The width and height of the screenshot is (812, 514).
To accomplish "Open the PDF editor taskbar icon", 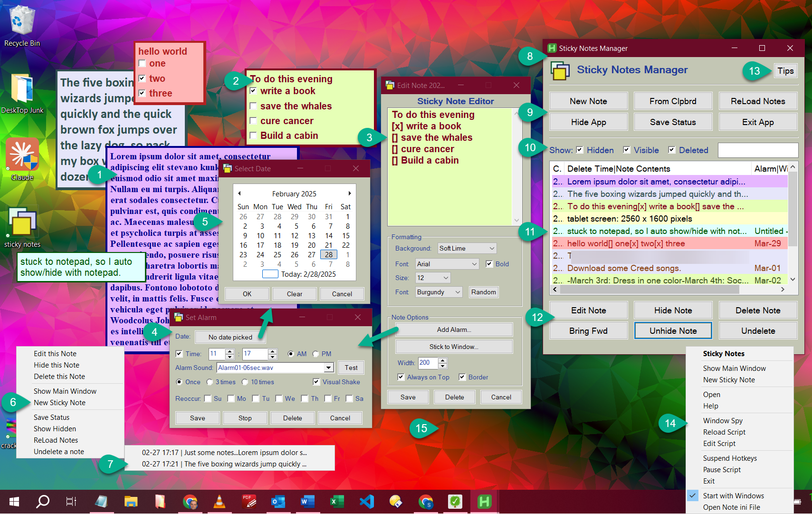I will click(249, 501).
